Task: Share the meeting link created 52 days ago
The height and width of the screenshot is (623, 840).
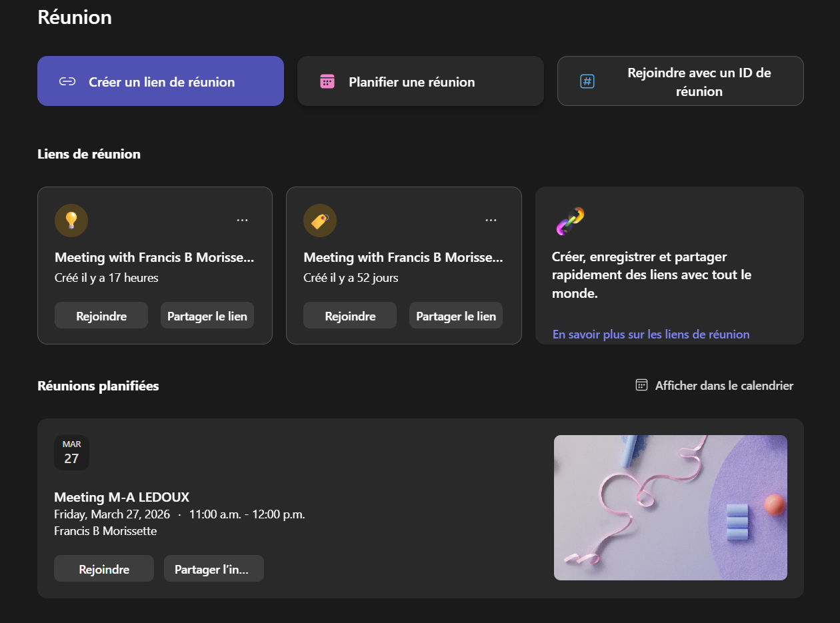Action: 456,316
